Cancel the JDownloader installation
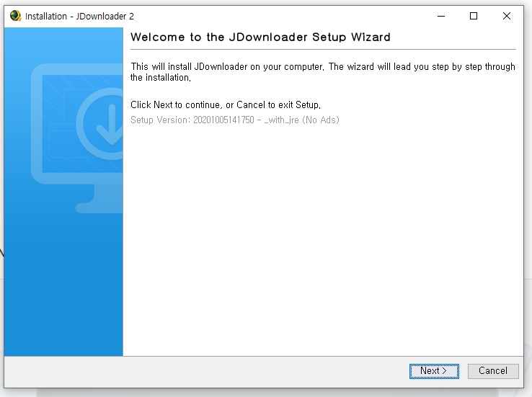Image resolution: width=532 pixels, height=397 pixels. 493,371
